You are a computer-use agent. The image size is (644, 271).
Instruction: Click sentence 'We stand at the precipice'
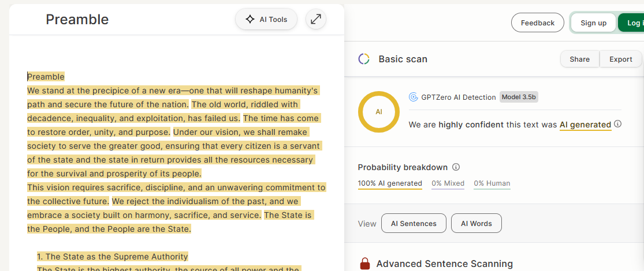(173, 97)
